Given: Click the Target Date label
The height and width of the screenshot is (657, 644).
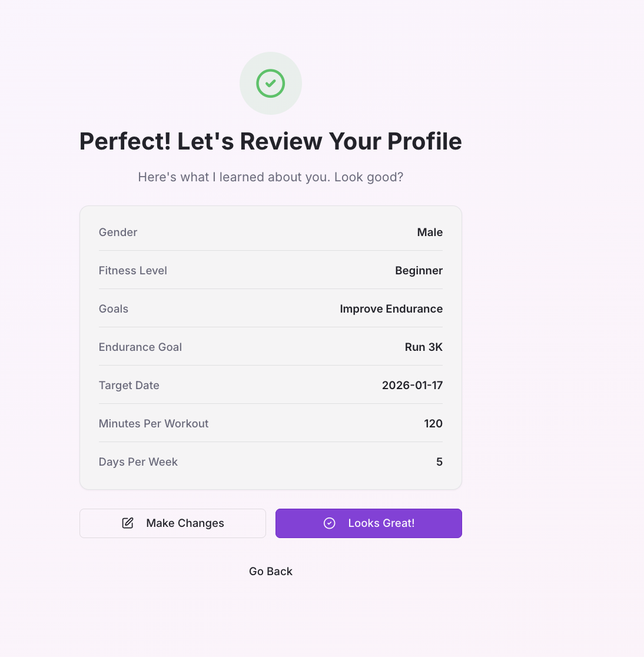Looking at the screenshot, I should click(x=129, y=386).
